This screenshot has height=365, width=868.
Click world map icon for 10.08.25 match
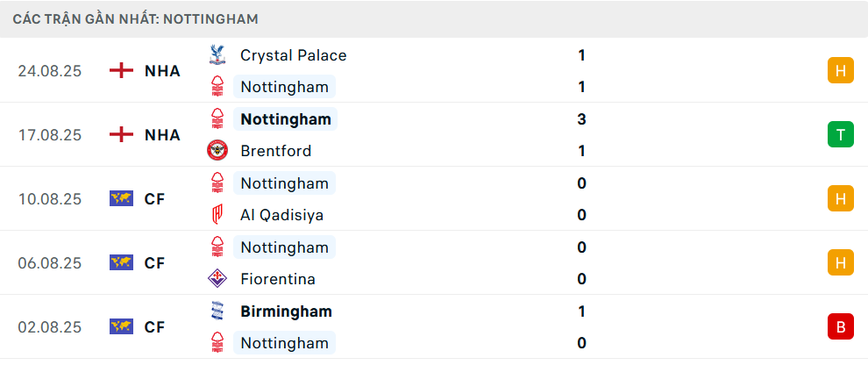coord(121,199)
